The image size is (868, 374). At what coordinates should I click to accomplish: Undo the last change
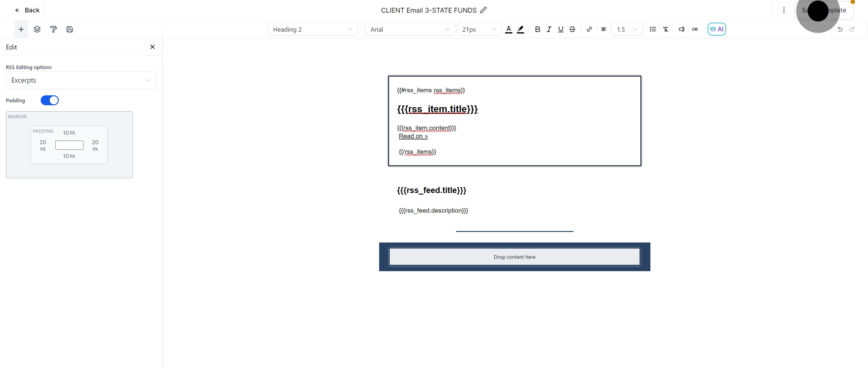click(x=840, y=29)
